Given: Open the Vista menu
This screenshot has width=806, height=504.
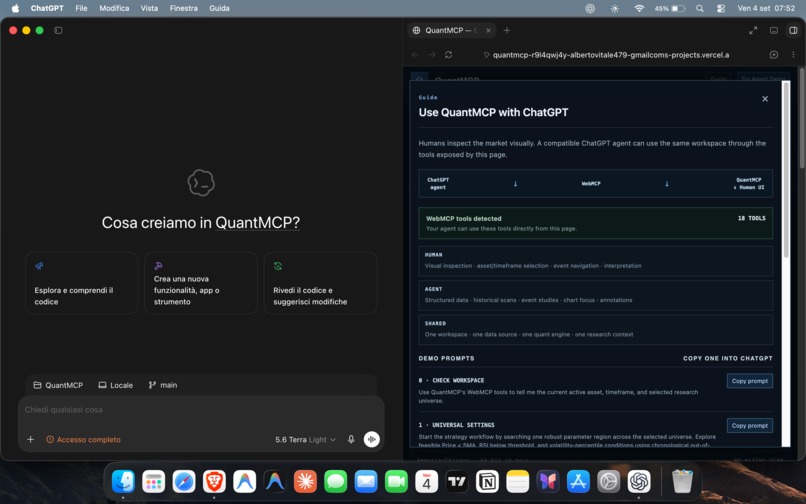Looking at the screenshot, I should point(149,8).
